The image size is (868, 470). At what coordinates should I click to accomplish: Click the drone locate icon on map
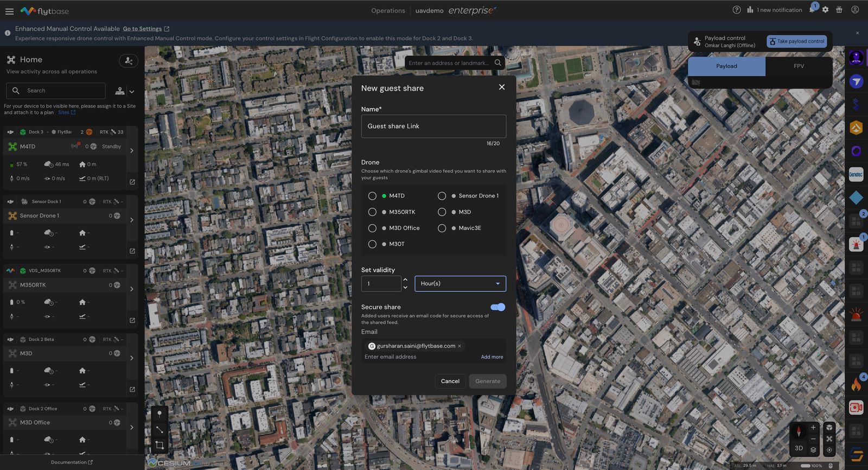829,439
